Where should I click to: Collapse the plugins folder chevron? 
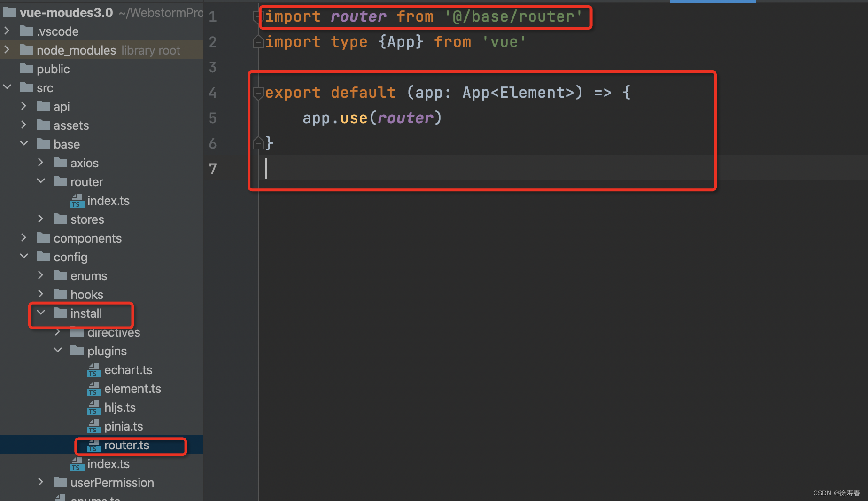click(58, 350)
